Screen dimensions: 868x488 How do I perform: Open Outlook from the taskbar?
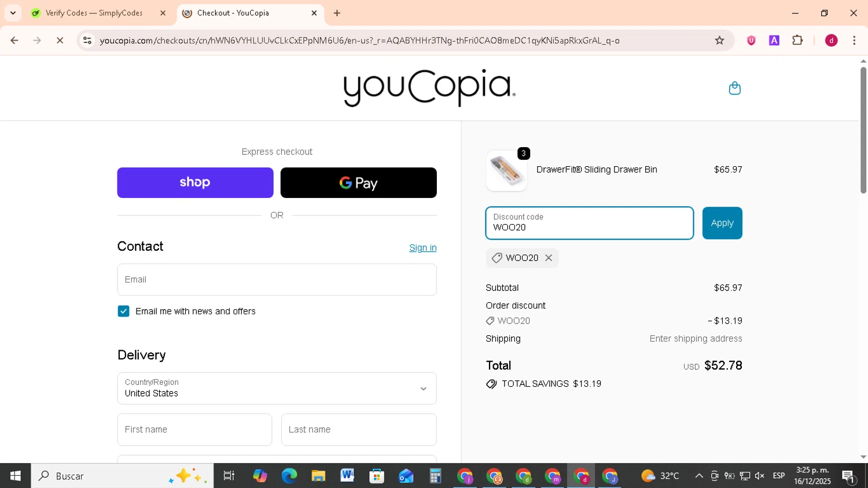406,476
